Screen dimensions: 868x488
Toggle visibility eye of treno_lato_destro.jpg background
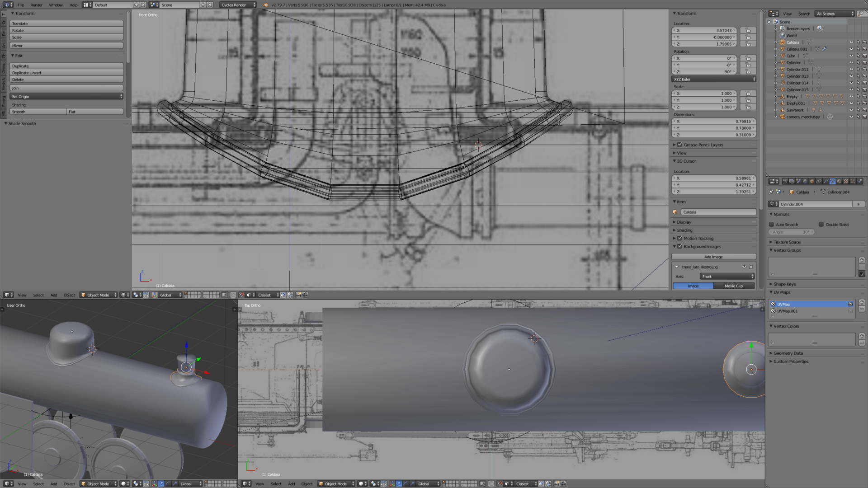(x=744, y=267)
